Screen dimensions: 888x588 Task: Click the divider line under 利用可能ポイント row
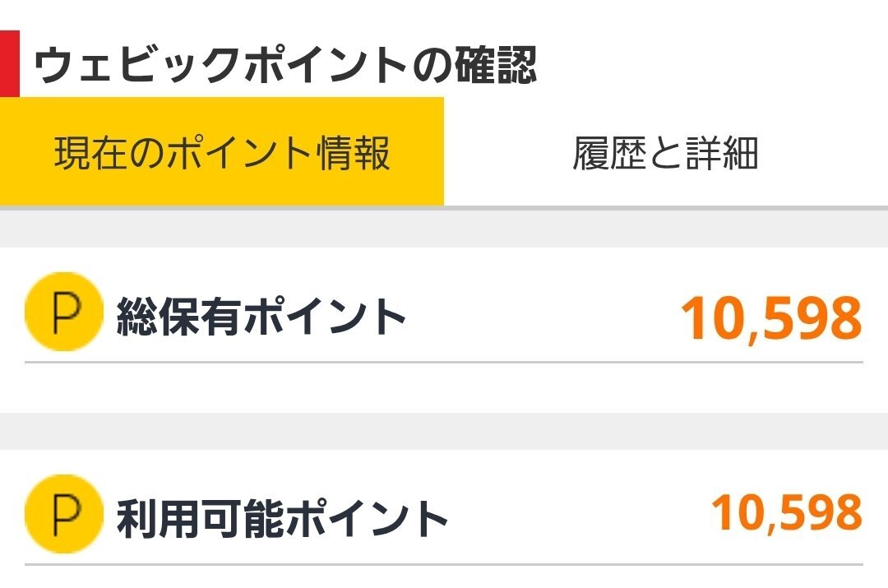point(444,564)
